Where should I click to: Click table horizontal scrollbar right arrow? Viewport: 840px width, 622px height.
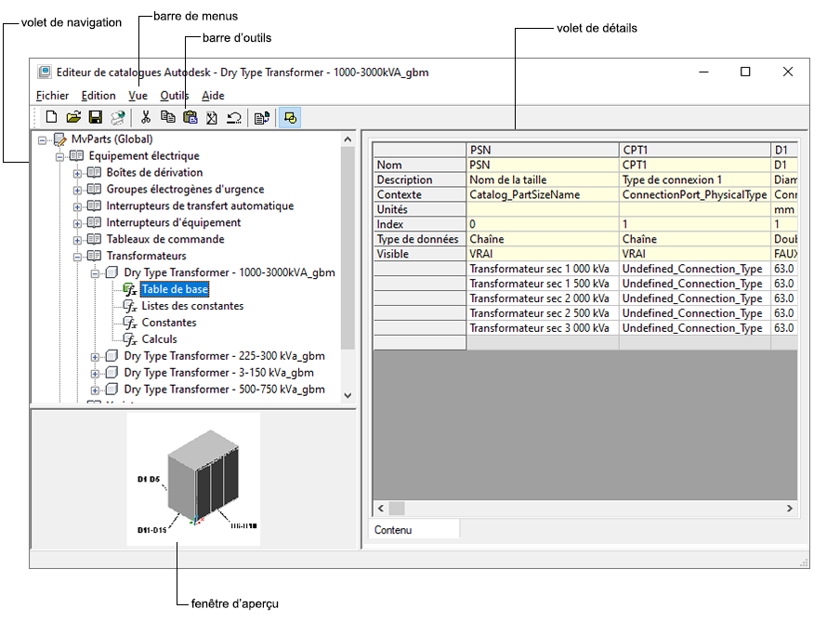coord(790,508)
